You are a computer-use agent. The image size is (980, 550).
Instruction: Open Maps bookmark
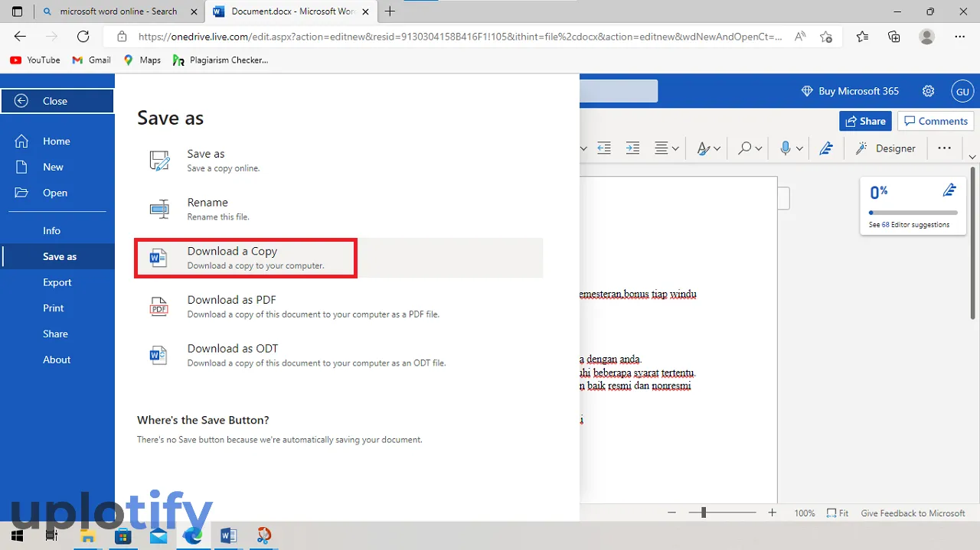pyautogui.click(x=142, y=60)
